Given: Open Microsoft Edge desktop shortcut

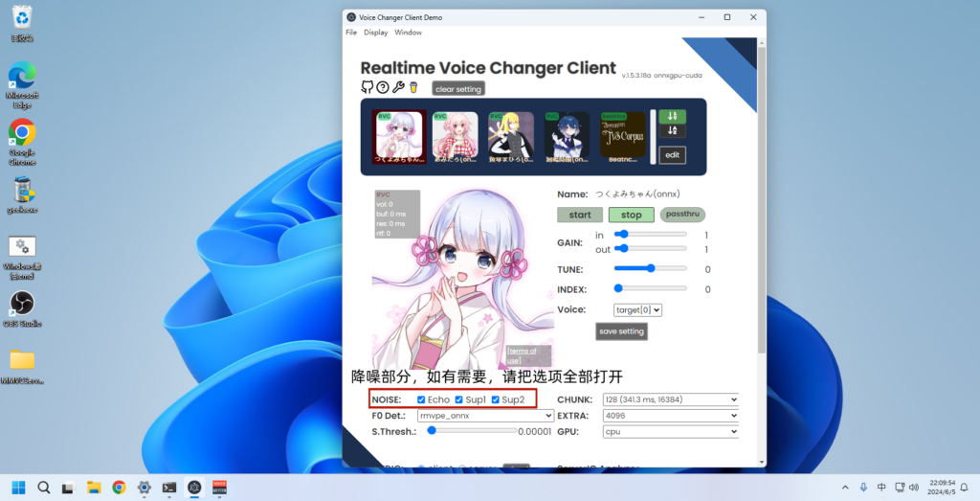Looking at the screenshot, I should tap(22, 85).
